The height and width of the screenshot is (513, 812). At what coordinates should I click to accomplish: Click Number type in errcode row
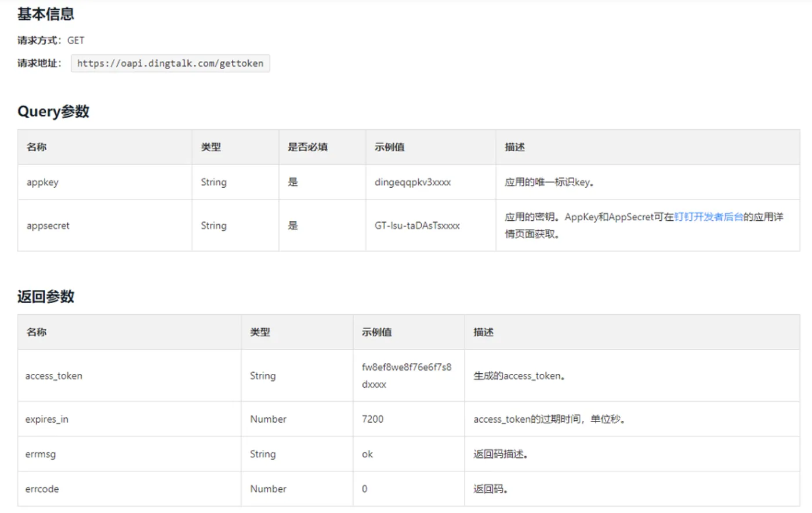click(x=268, y=489)
